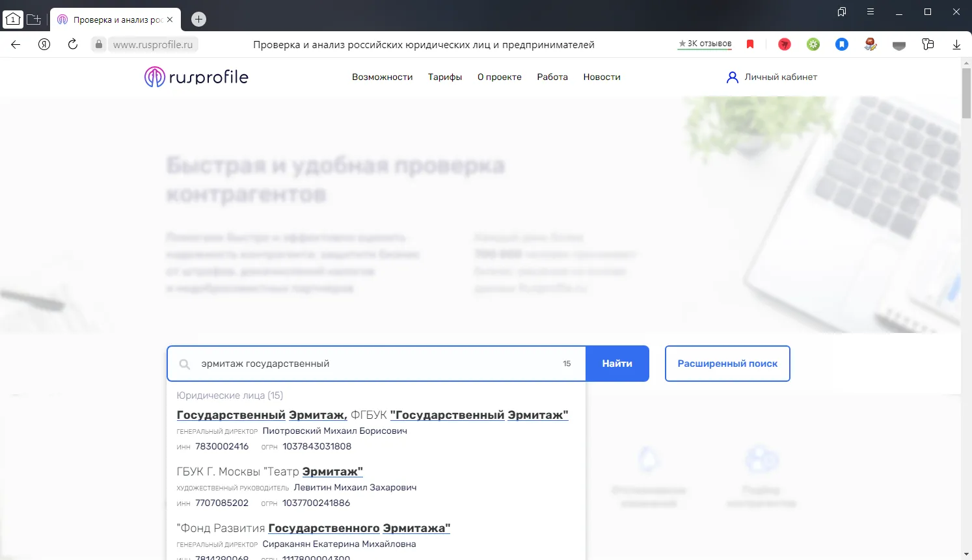Open Личный кабинет link
The height and width of the screenshot is (560, 972).
click(x=781, y=77)
